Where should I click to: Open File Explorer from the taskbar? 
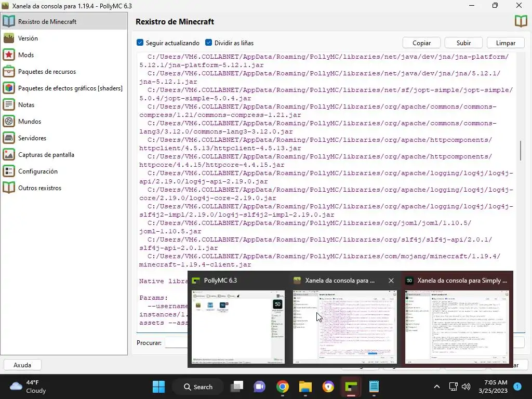point(305,387)
